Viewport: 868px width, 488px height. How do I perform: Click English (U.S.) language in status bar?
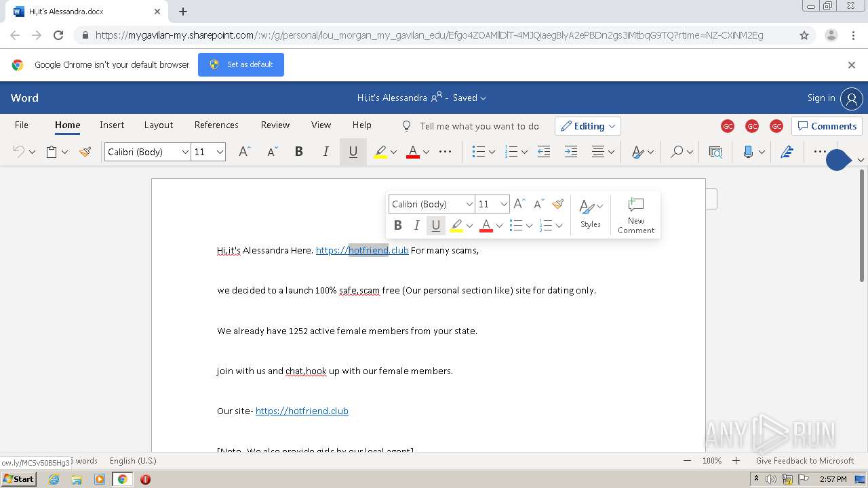coord(133,461)
